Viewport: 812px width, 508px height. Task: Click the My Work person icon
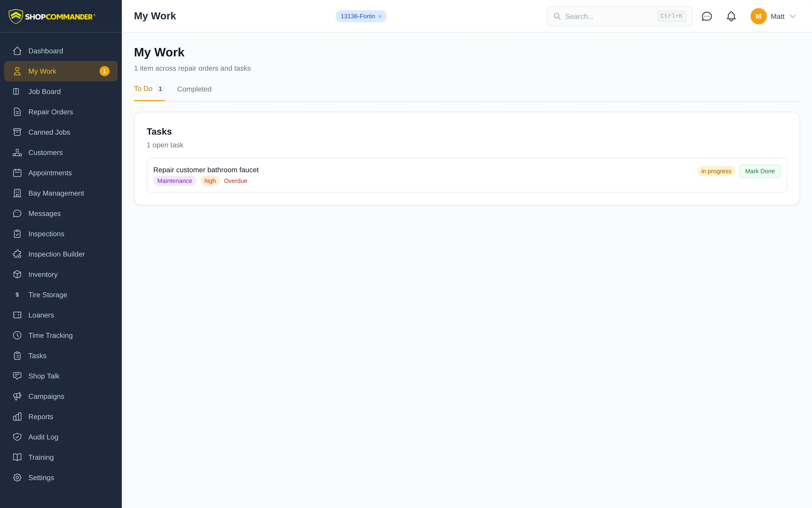[x=17, y=71]
